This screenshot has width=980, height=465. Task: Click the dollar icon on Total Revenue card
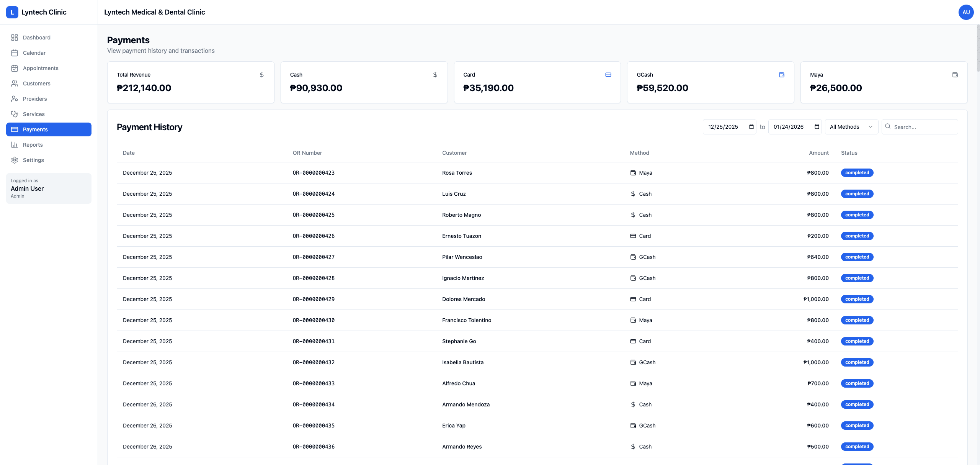[262, 75]
